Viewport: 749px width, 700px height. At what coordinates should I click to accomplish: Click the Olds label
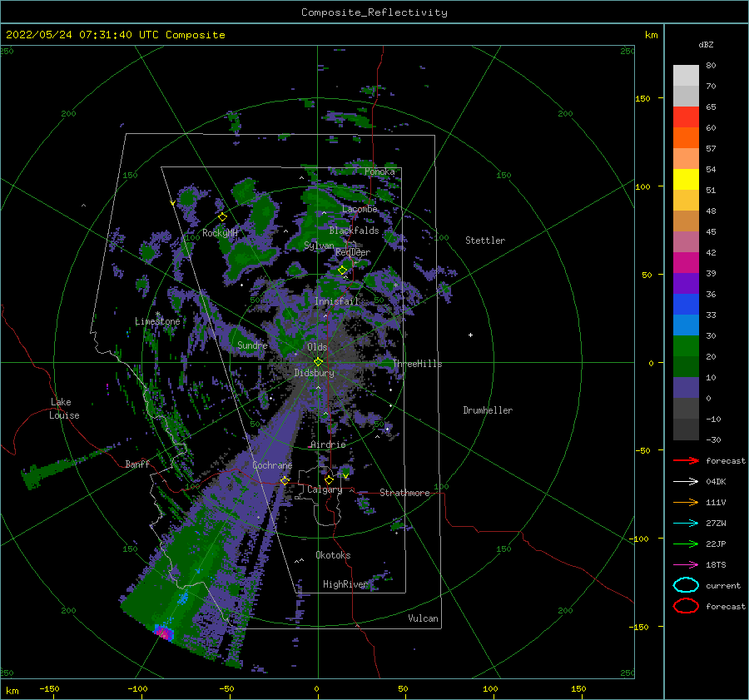(317, 347)
